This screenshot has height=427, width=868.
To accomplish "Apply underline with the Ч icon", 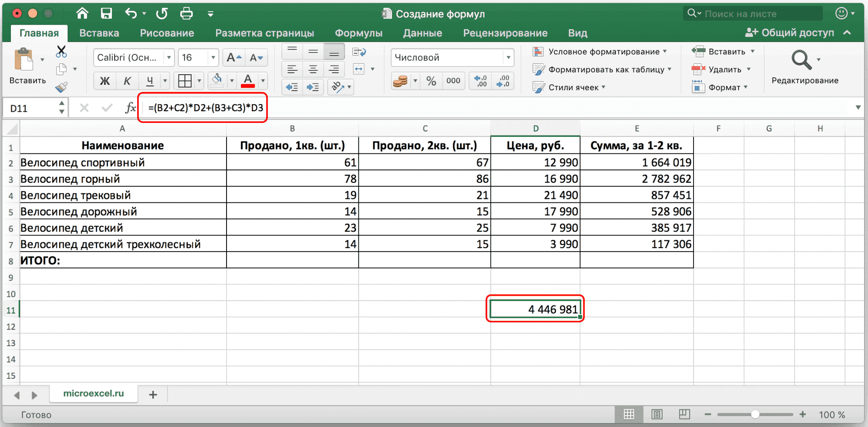I will pos(149,81).
